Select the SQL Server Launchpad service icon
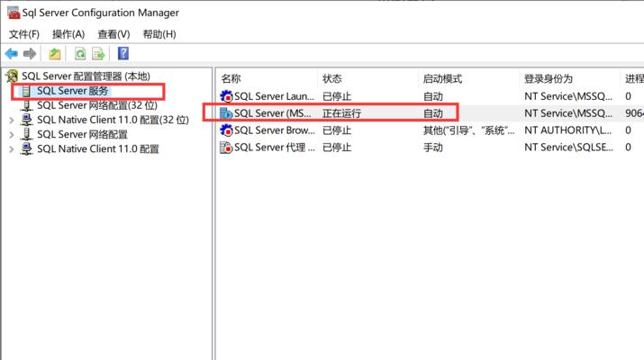644x360 pixels. click(226, 95)
